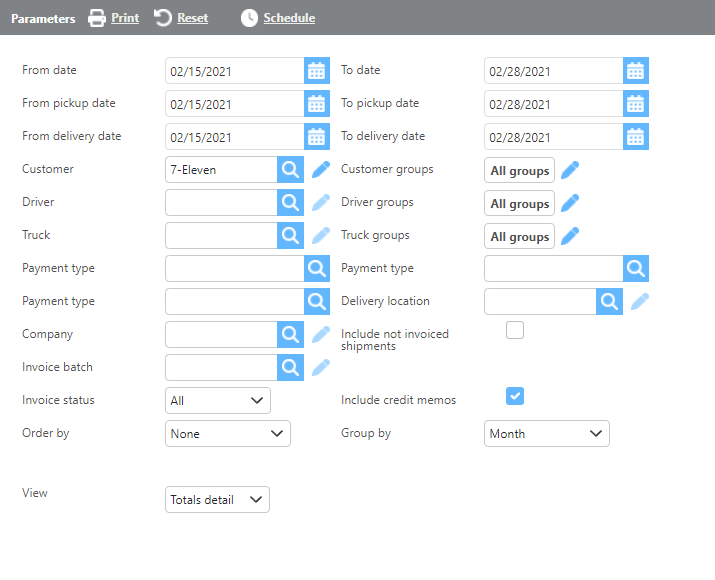
Task: Click Print in the toolbar
Action: point(113,18)
